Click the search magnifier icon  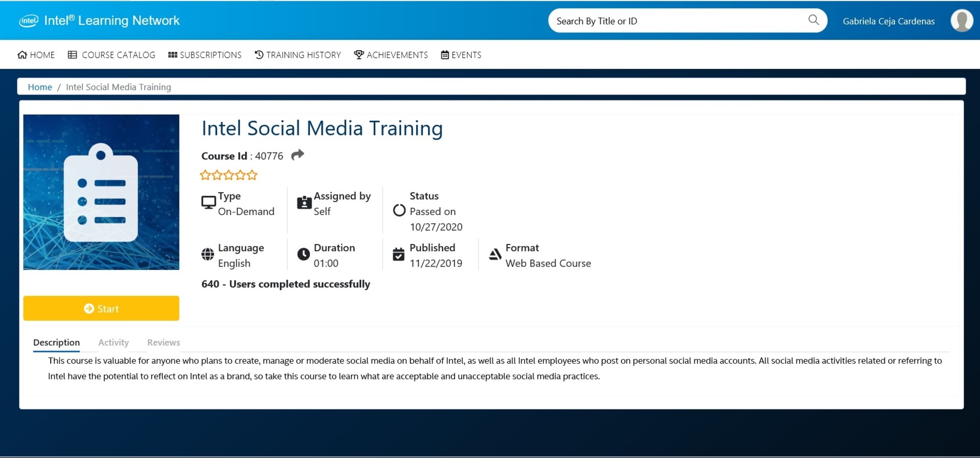point(813,20)
